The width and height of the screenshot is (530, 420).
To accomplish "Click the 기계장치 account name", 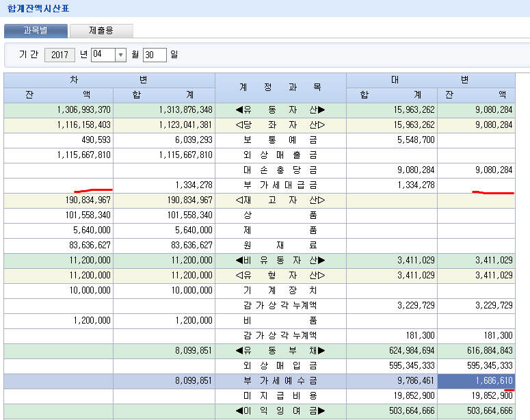I will [280, 291].
